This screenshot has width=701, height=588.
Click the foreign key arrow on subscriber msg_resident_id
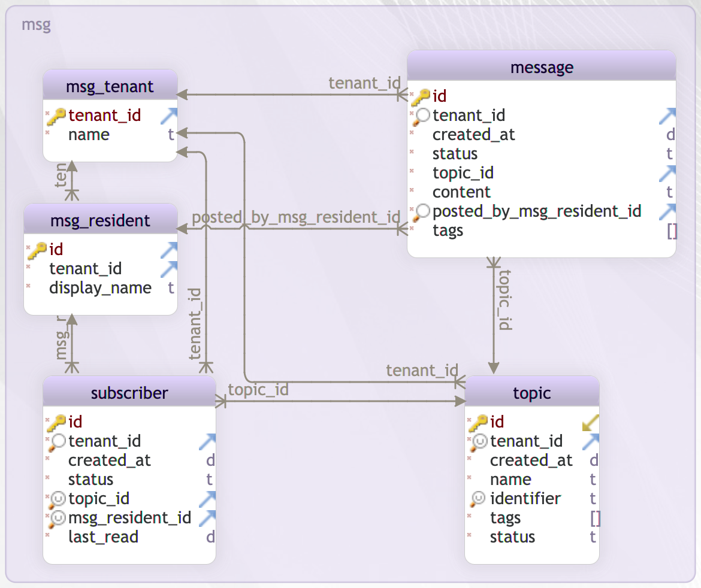[207, 519]
